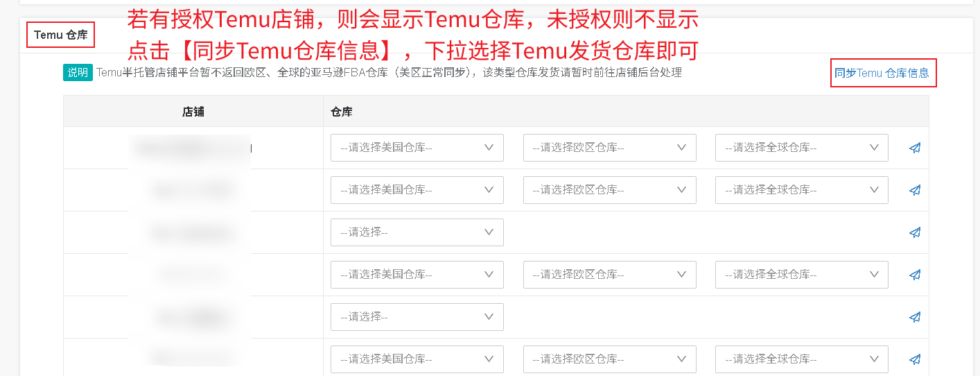Open sixth row's 请选择美国仓库 dropdown
The height and width of the screenshot is (376, 980).
(417, 359)
